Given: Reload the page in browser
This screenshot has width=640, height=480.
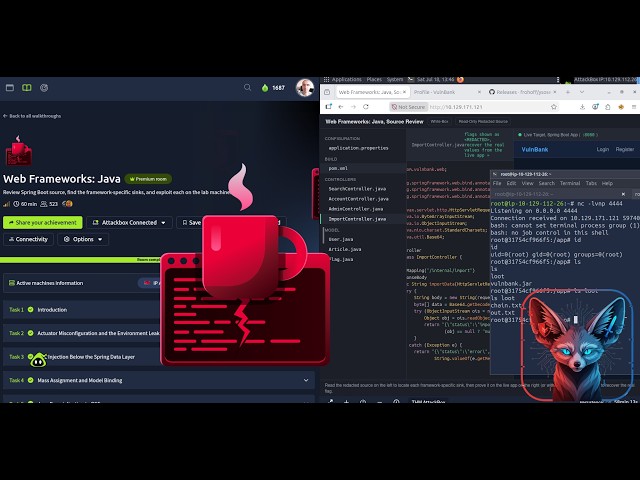Looking at the screenshot, I should (x=366, y=107).
